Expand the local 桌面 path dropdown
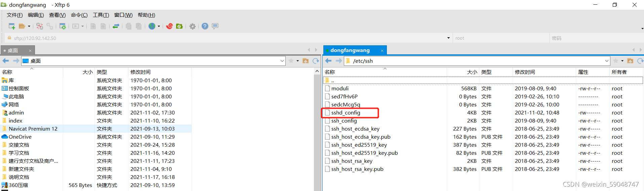This screenshot has height=191, width=644. (282, 61)
